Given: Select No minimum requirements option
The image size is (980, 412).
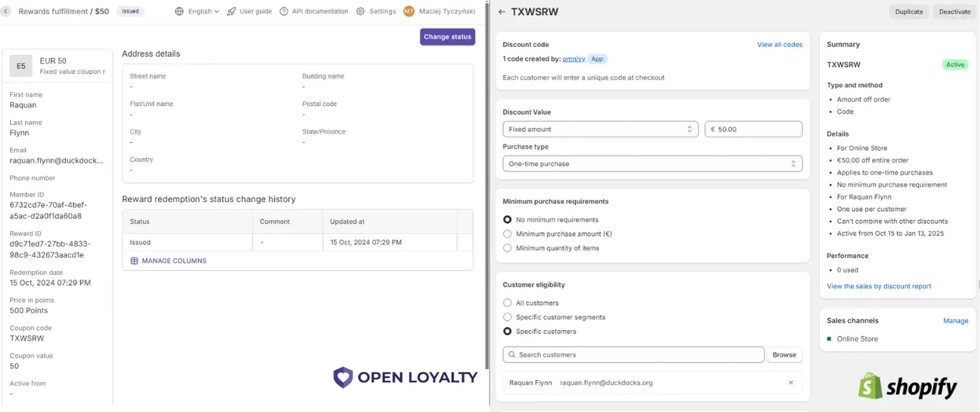Looking at the screenshot, I should coord(508,219).
